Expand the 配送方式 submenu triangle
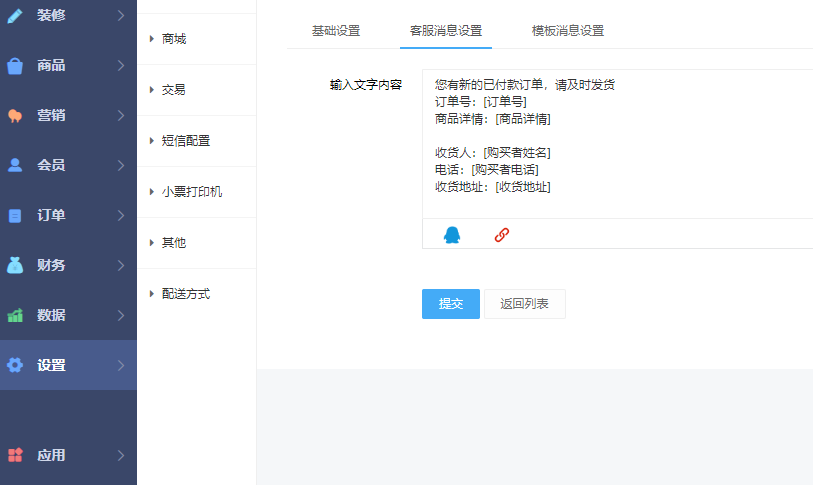The image size is (813, 485). click(151, 294)
